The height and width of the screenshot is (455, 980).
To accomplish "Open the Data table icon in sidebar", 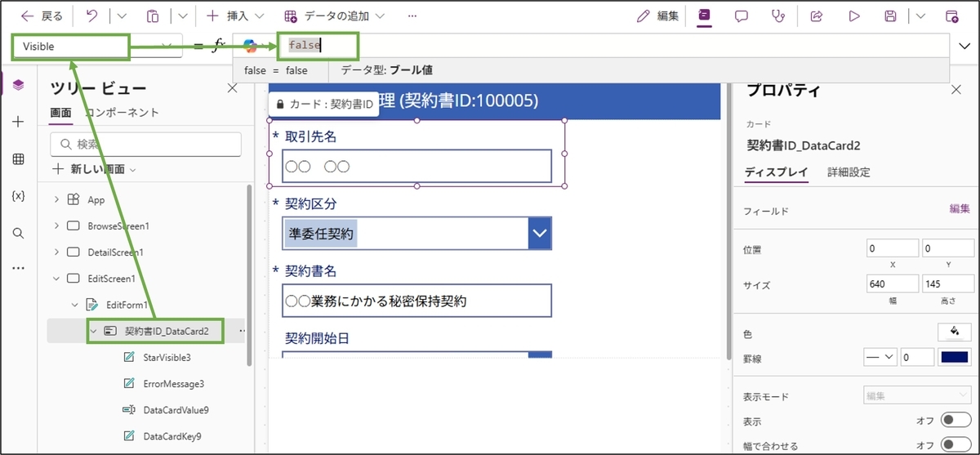I will [19, 159].
